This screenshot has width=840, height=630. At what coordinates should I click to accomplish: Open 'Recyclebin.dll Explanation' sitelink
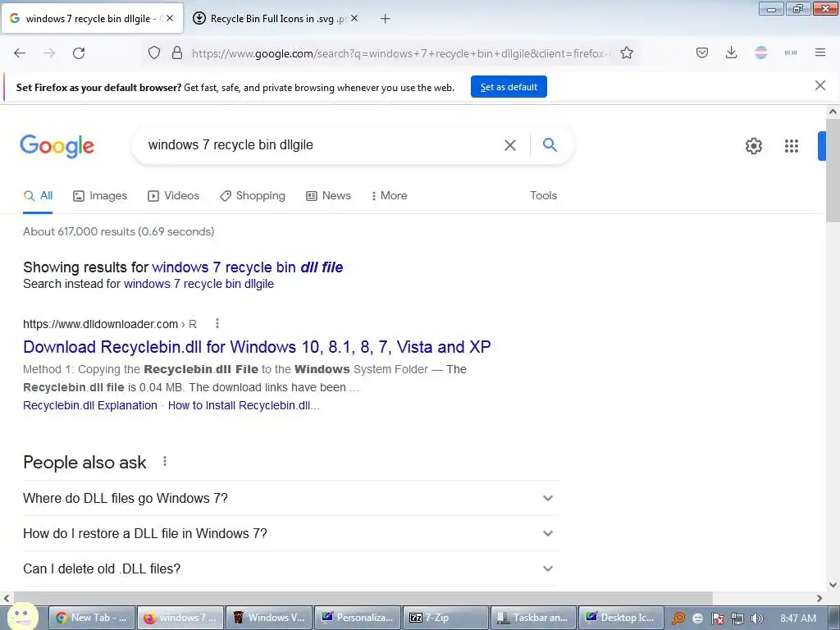tap(90, 405)
